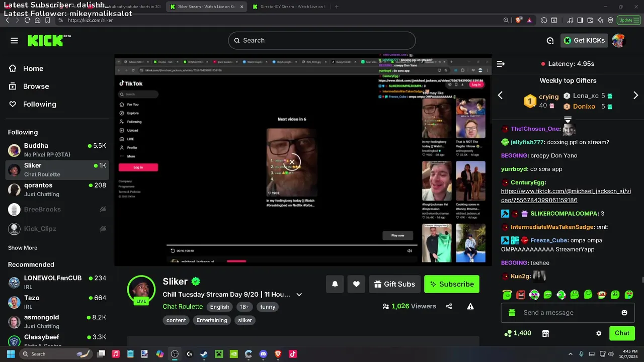Image resolution: width=644 pixels, height=362 pixels.
Task: Open Sliker's live profile picture
Action: [141, 290]
